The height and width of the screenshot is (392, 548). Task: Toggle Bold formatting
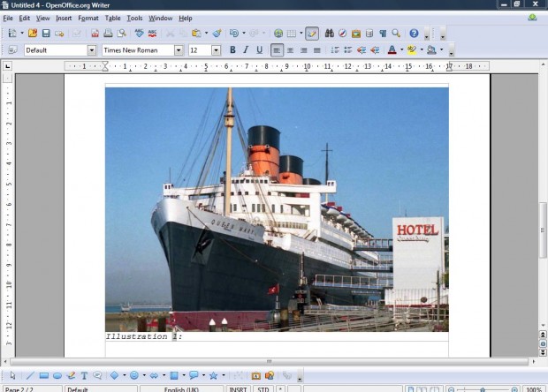232,50
